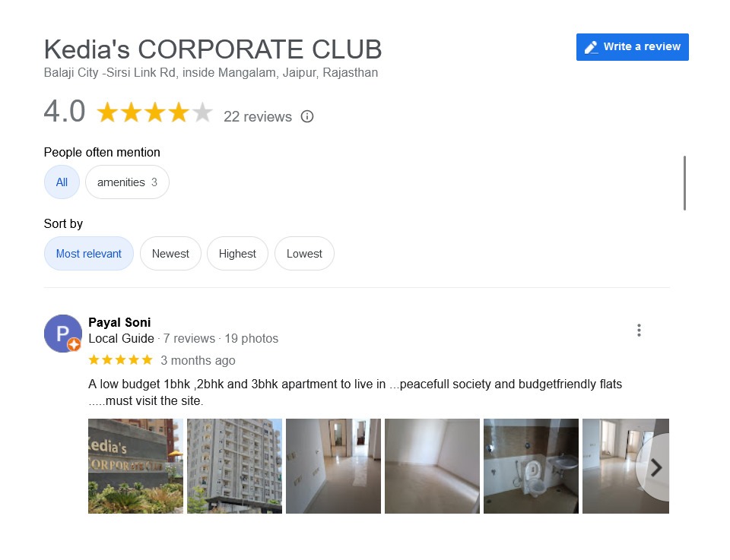This screenshot has height=560, width=730.
Task: Filter reviews by amenities chip
Action: click(127, 182)
